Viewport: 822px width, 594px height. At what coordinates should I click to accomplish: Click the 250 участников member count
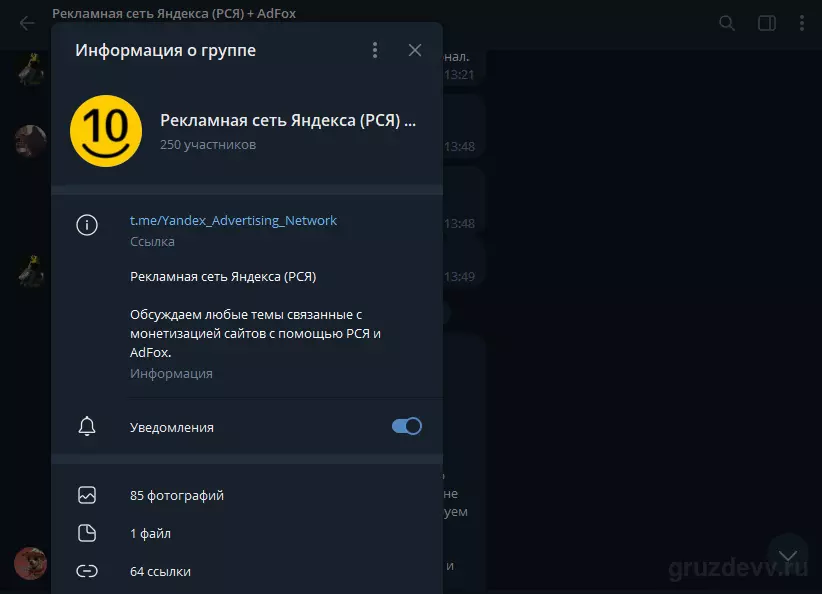click(208, 145)
